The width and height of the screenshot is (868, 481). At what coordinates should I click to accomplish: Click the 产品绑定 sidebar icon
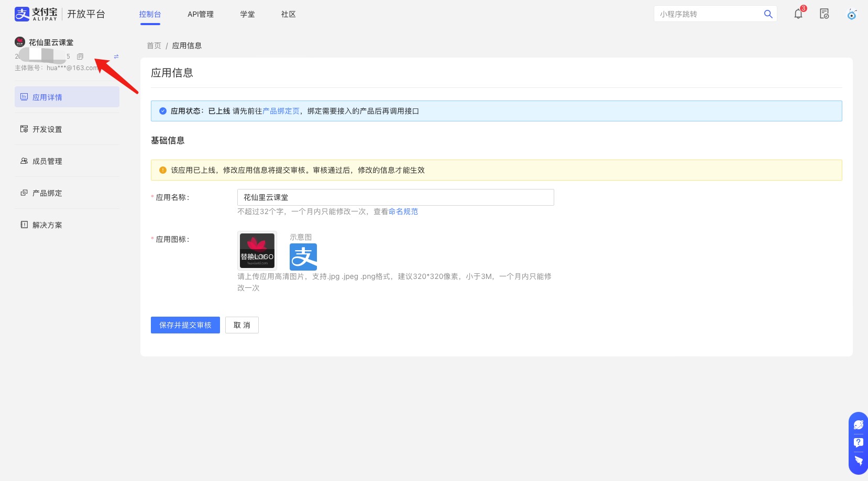point(24,193)
